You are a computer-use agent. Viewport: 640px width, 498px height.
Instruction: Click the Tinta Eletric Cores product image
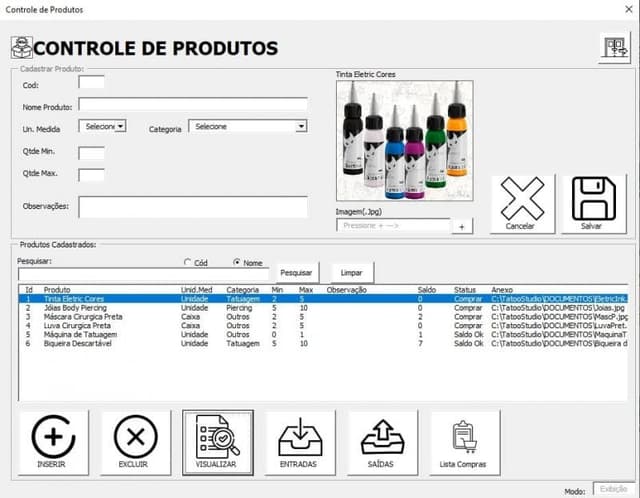[x=404, y=140]
